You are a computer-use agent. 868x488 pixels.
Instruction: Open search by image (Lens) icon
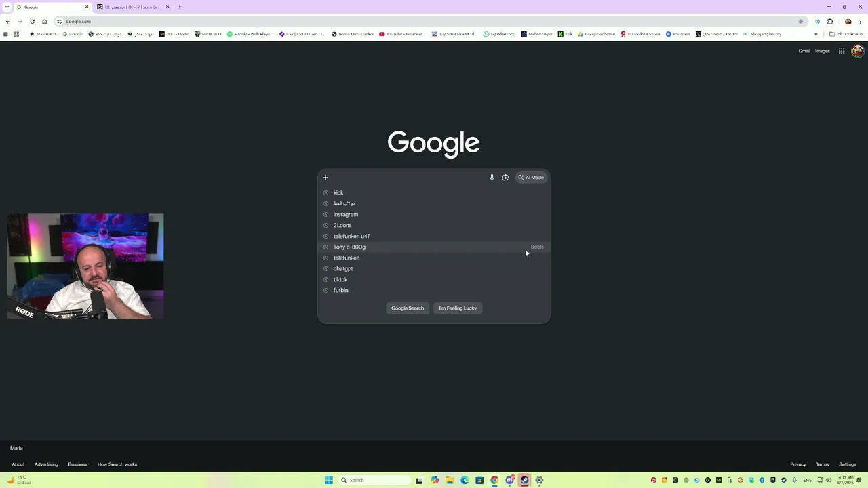pyautogui.click(x=505, y=178)
